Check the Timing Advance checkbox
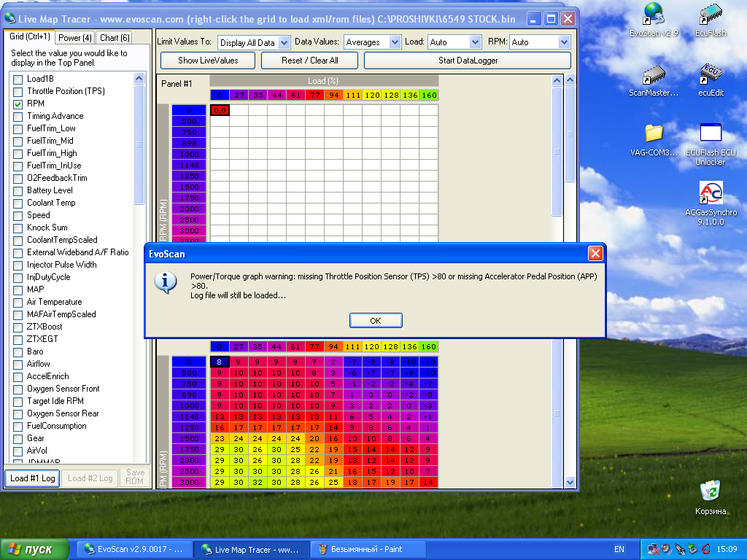 pyautogui.click(x=18, y=116)
